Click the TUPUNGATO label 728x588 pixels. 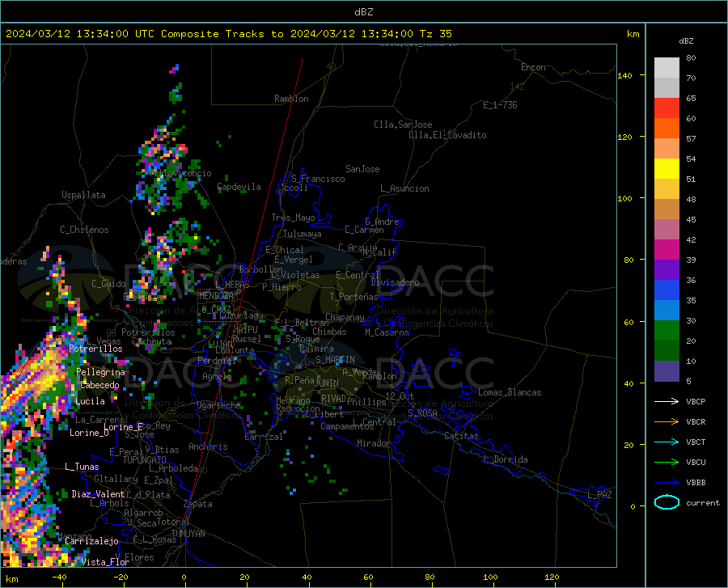coord(145,460)
